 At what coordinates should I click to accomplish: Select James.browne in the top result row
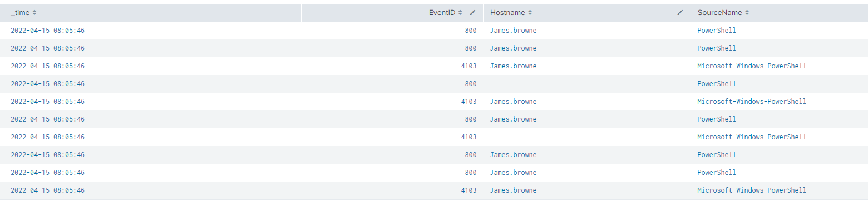pos(514,31)
